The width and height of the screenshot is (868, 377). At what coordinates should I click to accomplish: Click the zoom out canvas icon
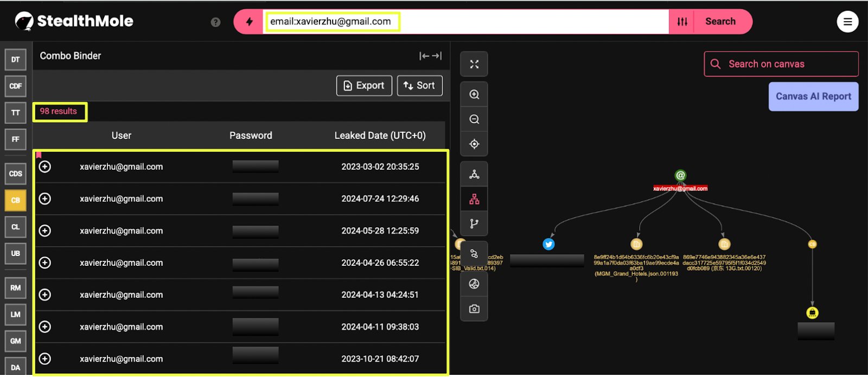tap(474, 119)
